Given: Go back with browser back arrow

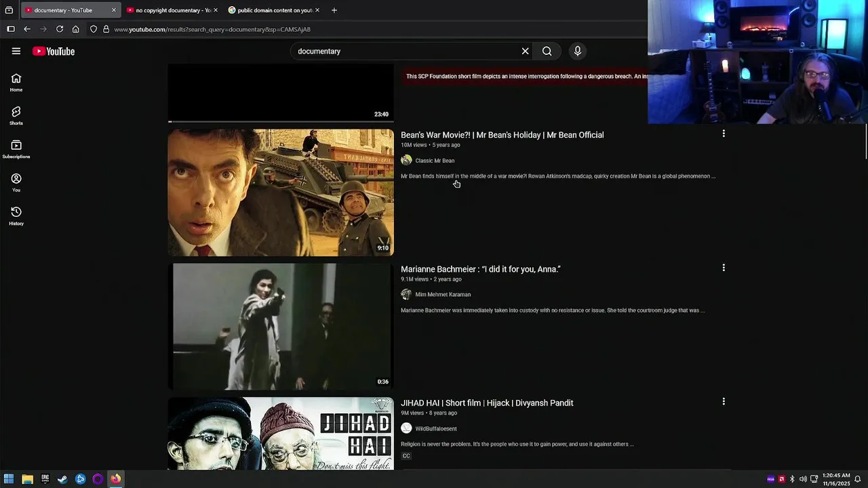Looking at the screenshot, I should [27, 29].
